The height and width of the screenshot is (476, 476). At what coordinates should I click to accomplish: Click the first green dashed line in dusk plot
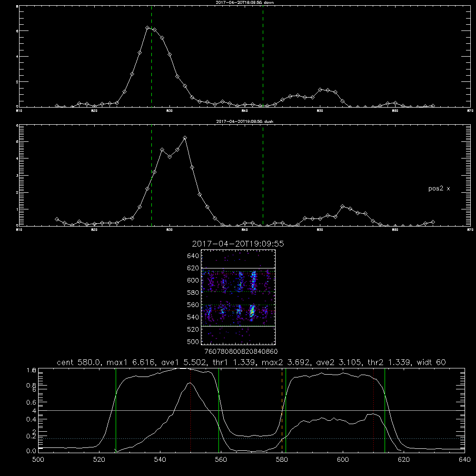[151, 175]
